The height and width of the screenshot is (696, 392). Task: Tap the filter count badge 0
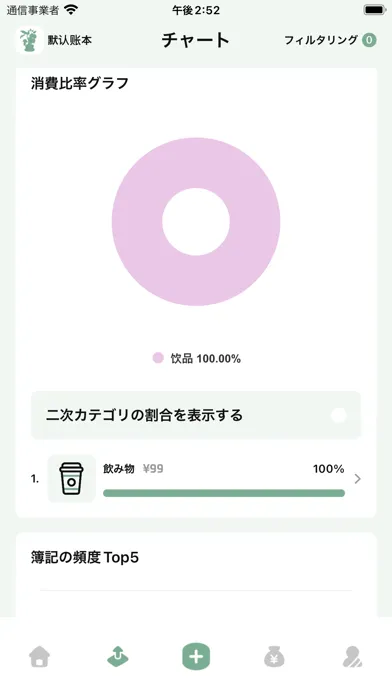coord(369,40)
